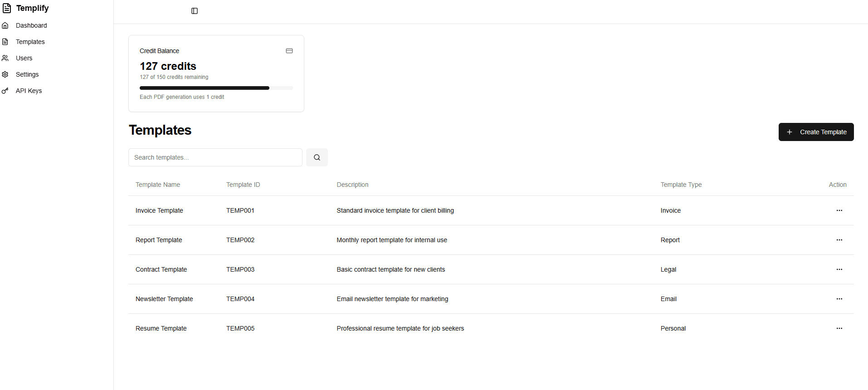Open API Keys page
Image resolution: width=868 pixels, height=390 pixels.
29,91
